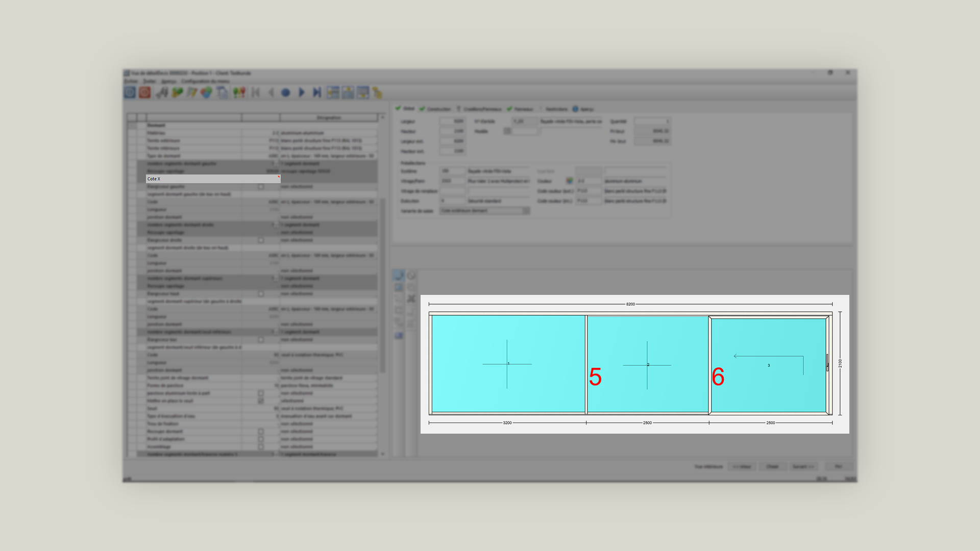Click the sliding sash handle
980x551 pixels.
827,362
